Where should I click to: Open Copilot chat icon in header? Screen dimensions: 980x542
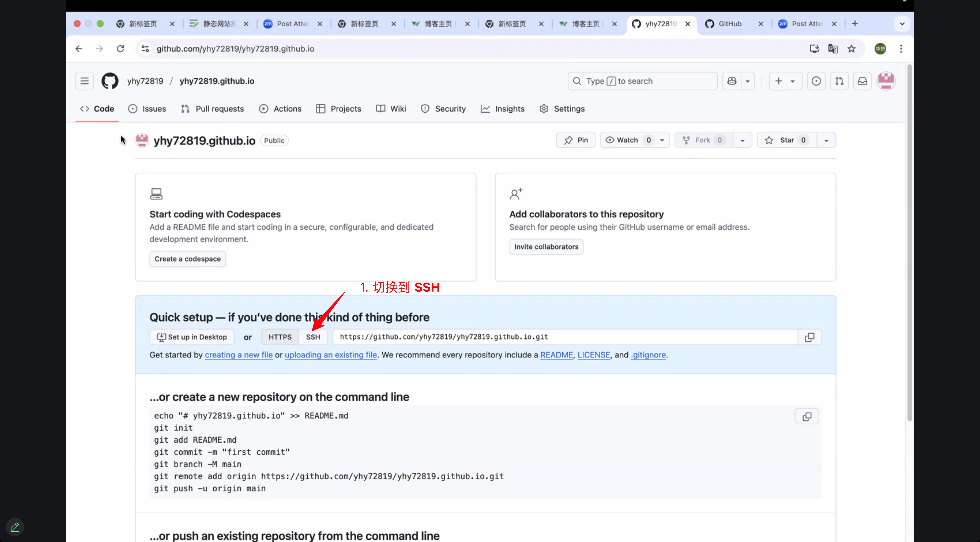732,81
